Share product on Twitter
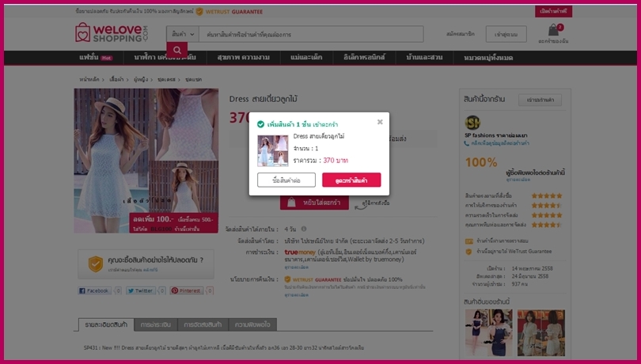The width and height of the screenshot is (641, 364). coord(141,290)
